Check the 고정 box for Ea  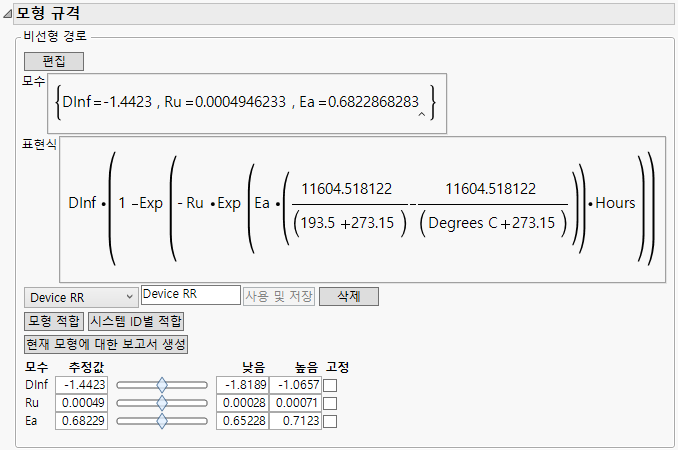tap(330, 421)
